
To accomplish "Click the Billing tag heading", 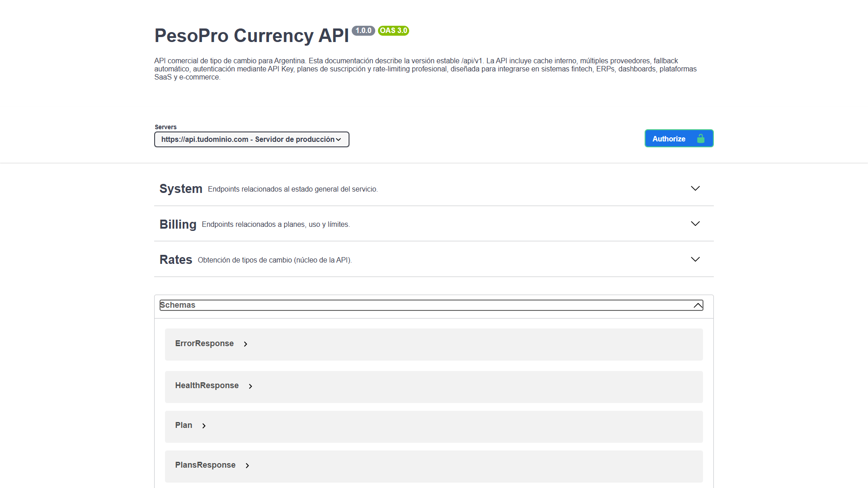I will click(178, 224).
